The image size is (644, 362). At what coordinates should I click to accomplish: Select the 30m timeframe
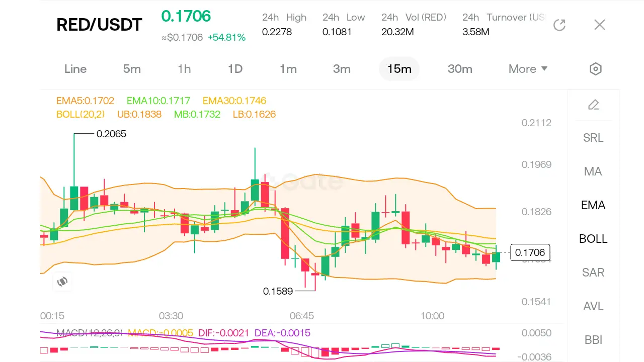460,69
